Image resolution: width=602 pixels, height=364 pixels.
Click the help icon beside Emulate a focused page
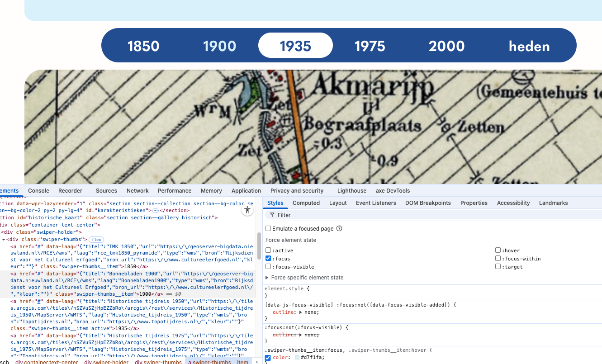pyautogui.click(x=339, y=229)
